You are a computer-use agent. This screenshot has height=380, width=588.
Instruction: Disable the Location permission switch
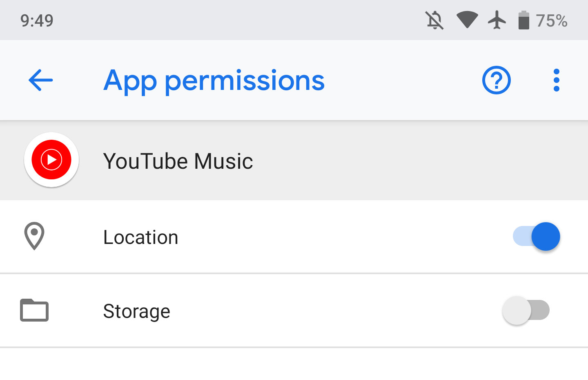[x=537, y=237]
